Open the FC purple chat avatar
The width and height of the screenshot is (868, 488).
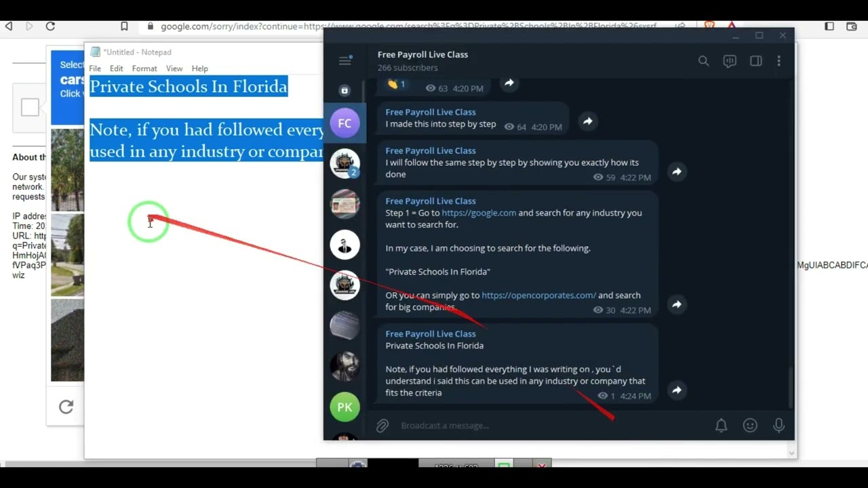click(344, 123)
